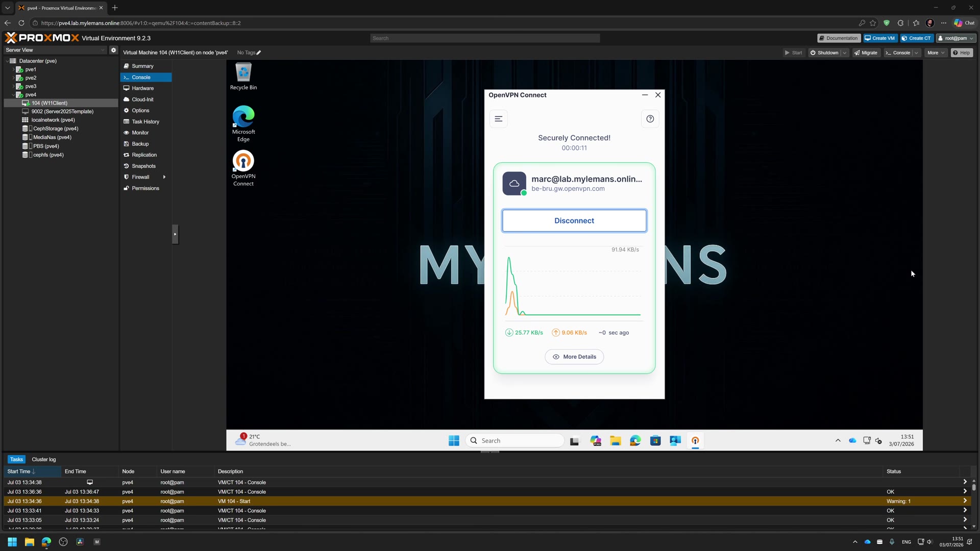This screenshot has height=551, width=980.
Task: Expand the Firewall submenu arrow
Action: [x=164, y=177]
